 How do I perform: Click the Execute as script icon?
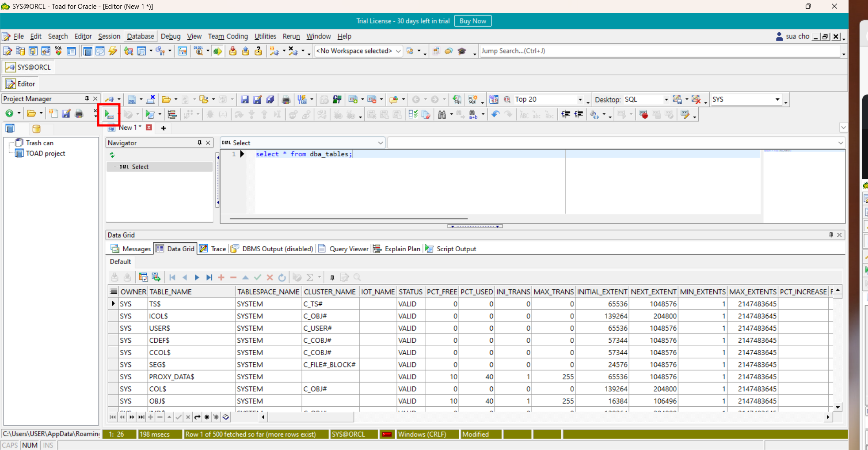coord(150,115)
